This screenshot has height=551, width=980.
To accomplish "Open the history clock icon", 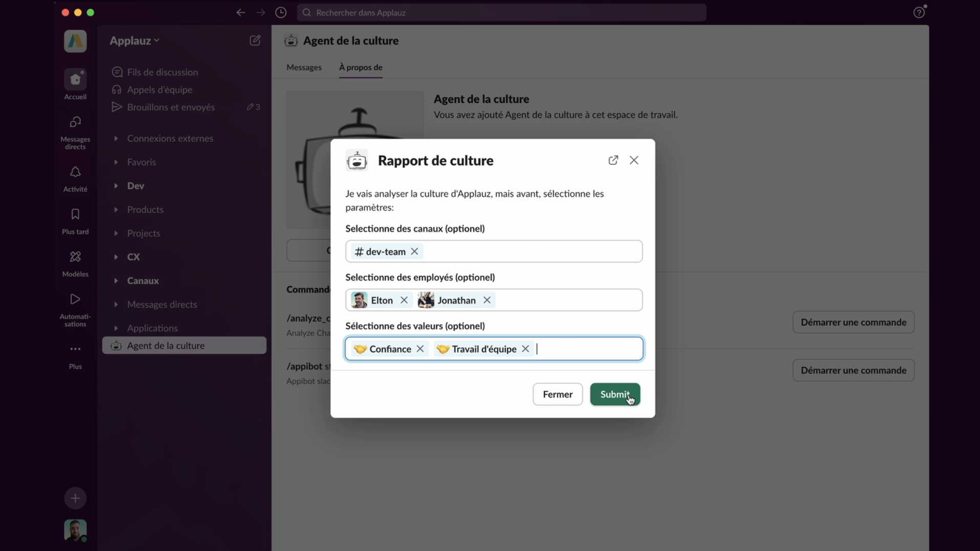I will (x=281, y=13).
